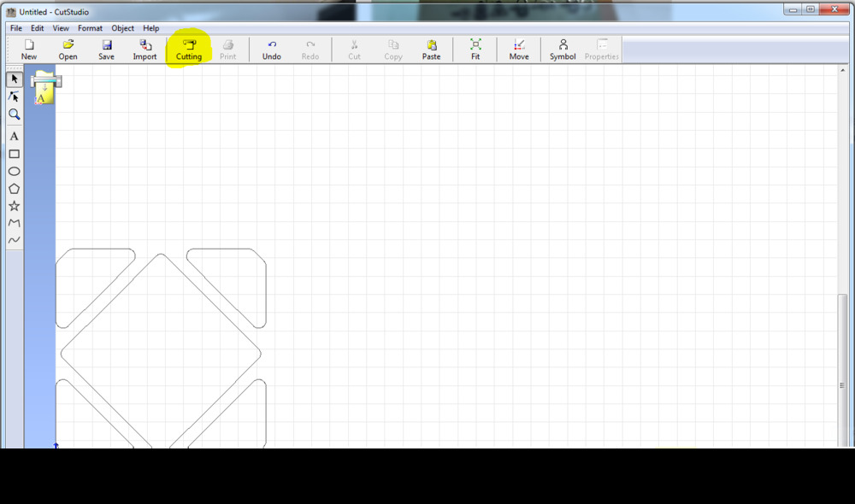The height and width of the screenshot is (504, 855).
Task: Import artwork with the Import button
Action: [144, 50]
